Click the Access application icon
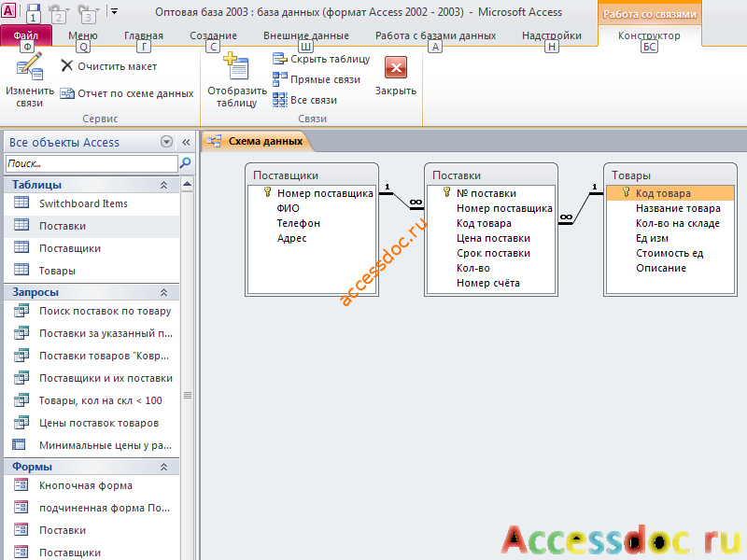The width and height of the screenshot is (747, 560). (x=8, y=10)
